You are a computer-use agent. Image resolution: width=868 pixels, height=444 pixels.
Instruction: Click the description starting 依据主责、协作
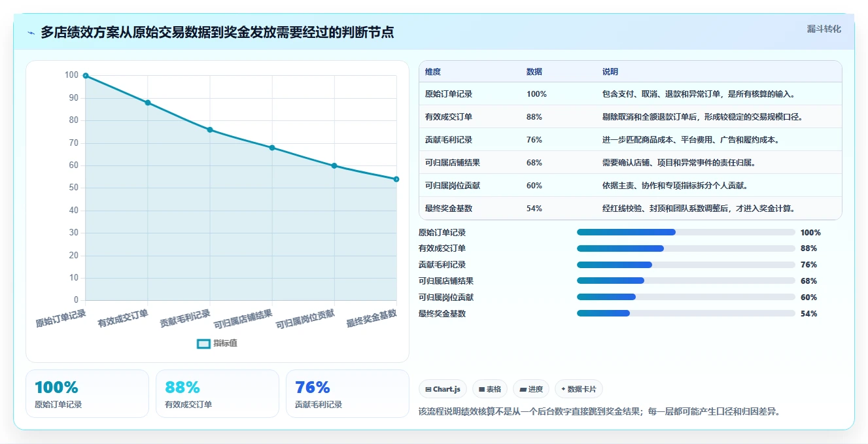point(674,186)
